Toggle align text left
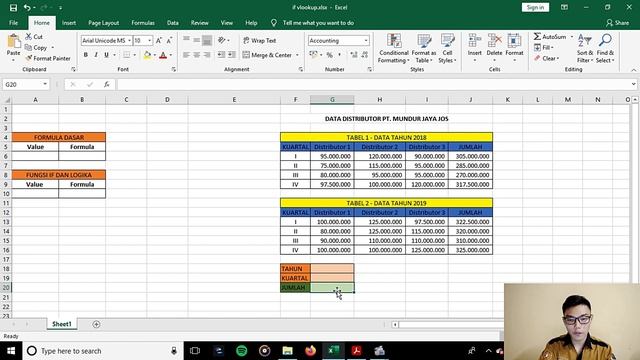The width and height of the screenshot is (640, 360). coord(186,55)
